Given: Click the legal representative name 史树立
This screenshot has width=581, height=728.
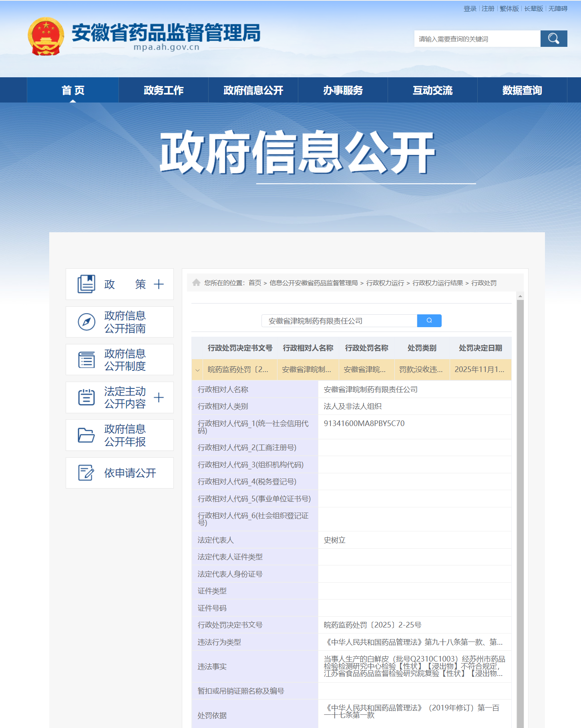Looking at the screenshot, I should (334, 540).
